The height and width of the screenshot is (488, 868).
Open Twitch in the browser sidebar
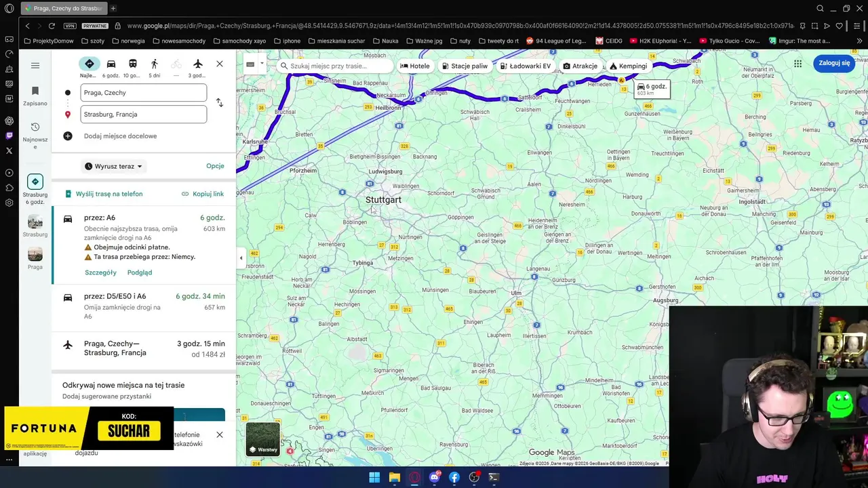(9, 136)
